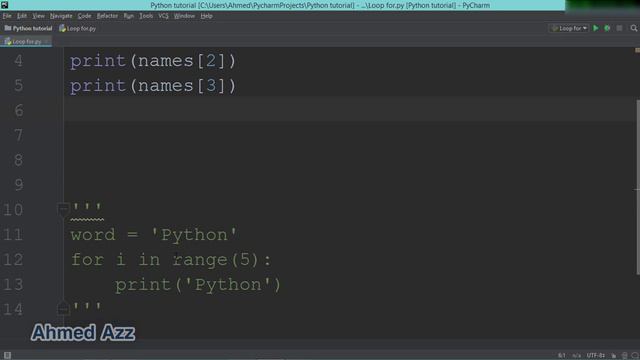
Task: Click the lock read-only icon in status bar
Action: [613, 356]
